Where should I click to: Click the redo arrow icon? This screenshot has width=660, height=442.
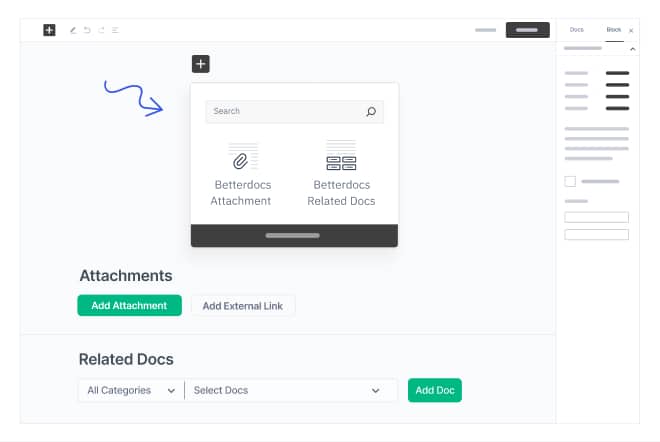tap(101, 30)
